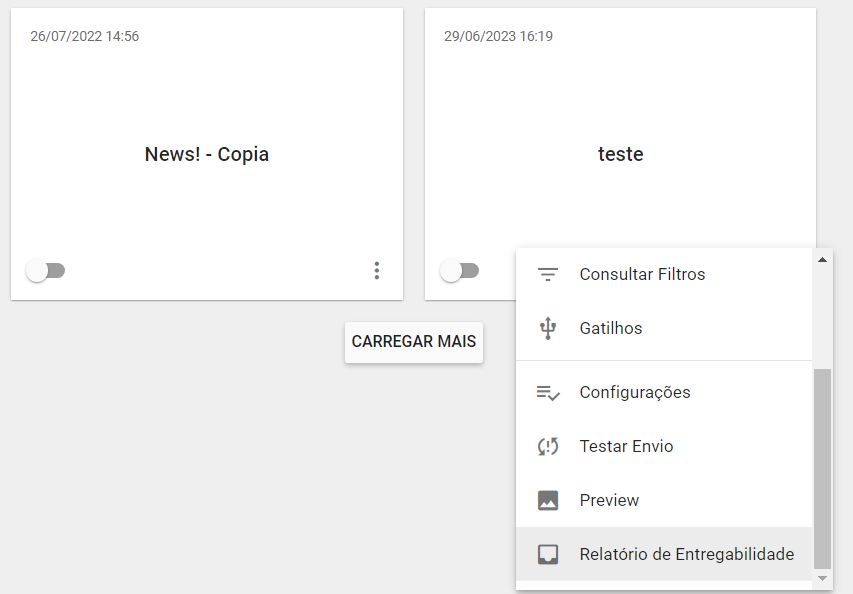Open Preview from the dropdown menu
Viewport: 853px width, 594px height.
609,500
